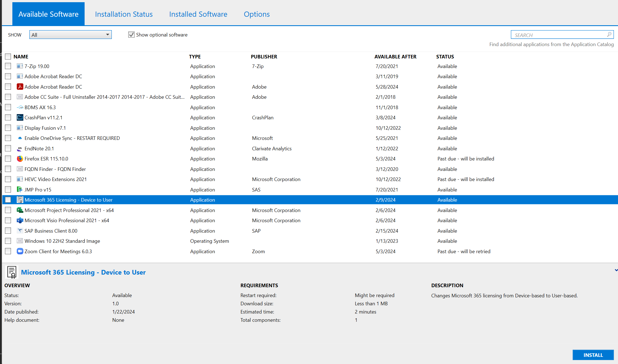
Task: Click the large license icon in details pane
Action: pos(12,272)
